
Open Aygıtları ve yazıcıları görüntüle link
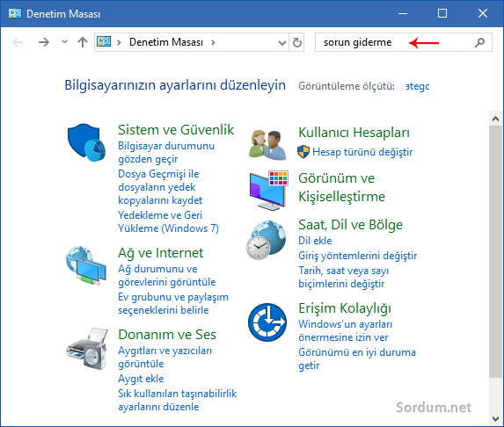point(164,357)
